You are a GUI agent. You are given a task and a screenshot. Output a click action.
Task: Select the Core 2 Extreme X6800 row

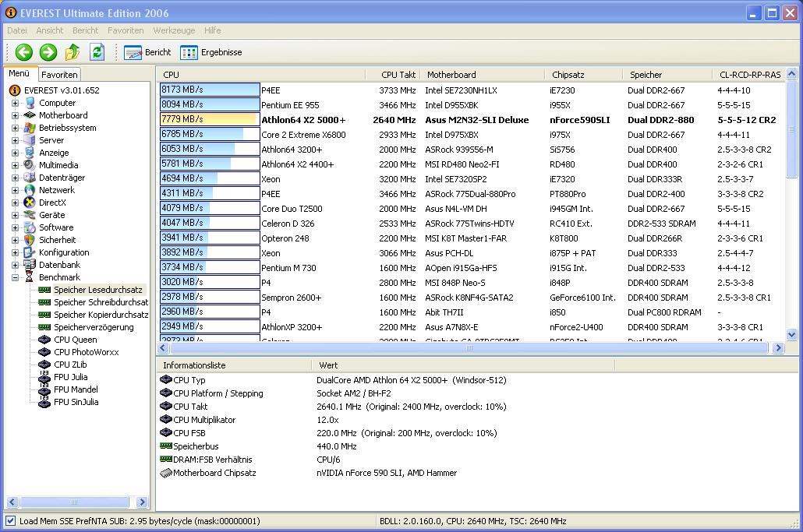click(471, 135)
